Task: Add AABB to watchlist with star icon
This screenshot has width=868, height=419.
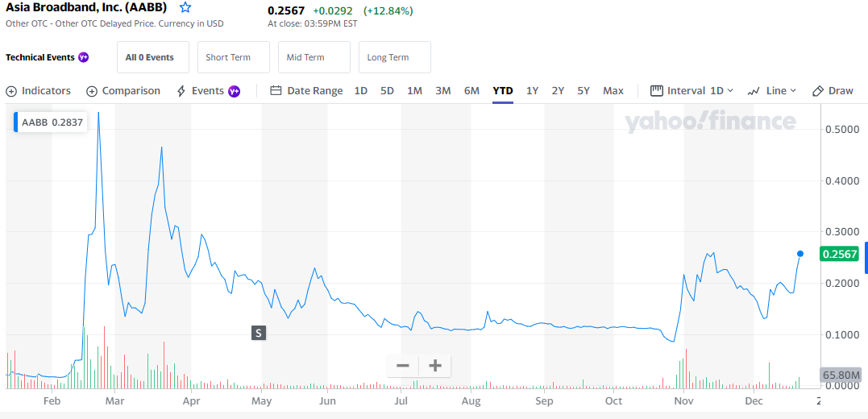Action: point(186,8)
